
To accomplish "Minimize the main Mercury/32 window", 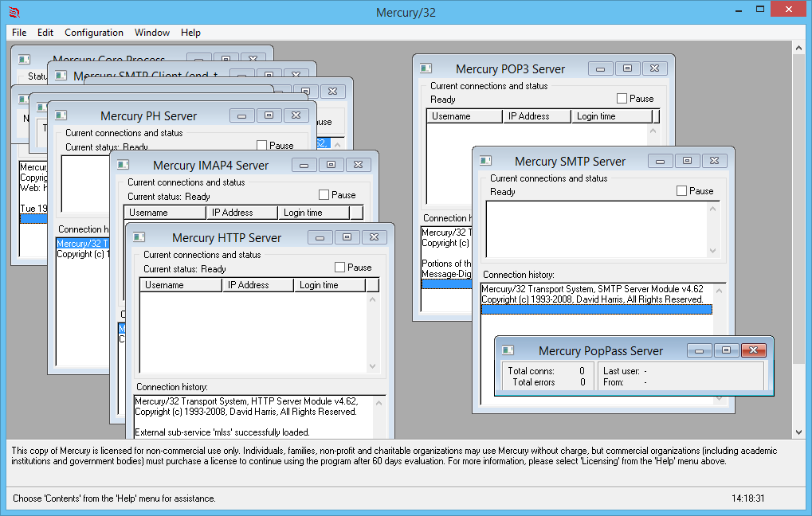I will tap(739, 10).
